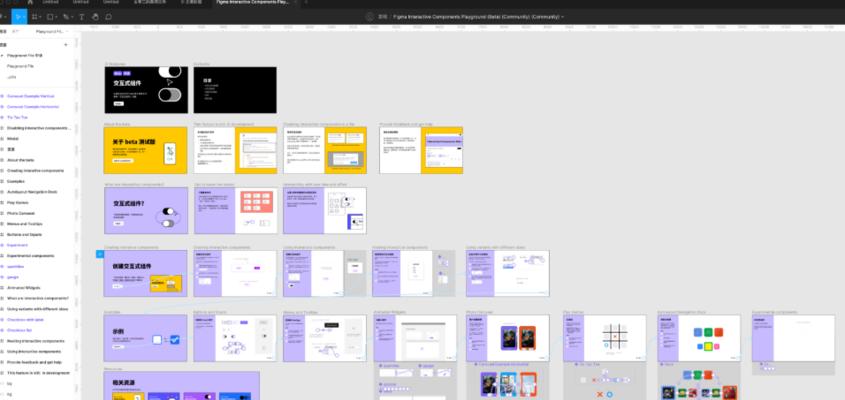Select Nesting interactive components layer
Image resolution: width=845 pixels, height=400 pixels.
click(x=35, y=341)
